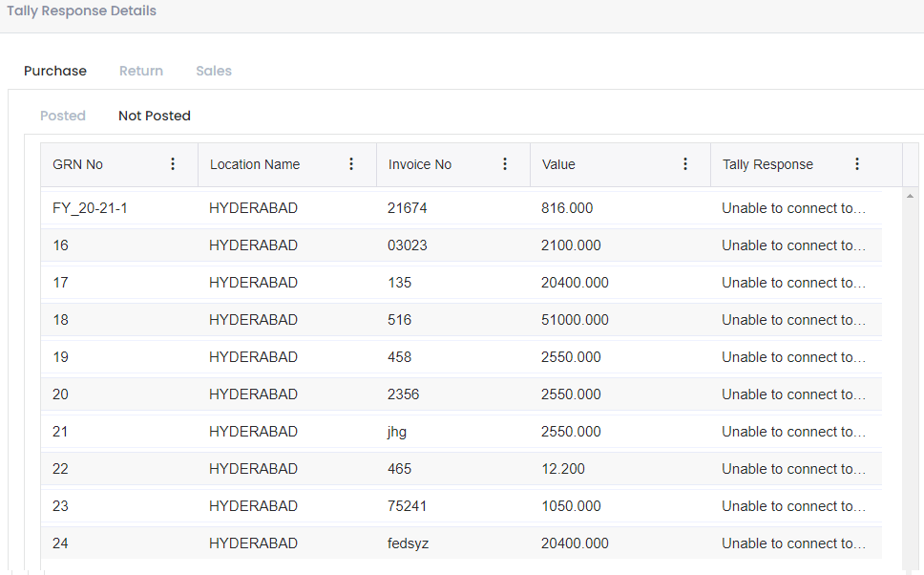Select the Posted sub-tab
The height and width of the screenshot is (575, 924).
[63, 116]
